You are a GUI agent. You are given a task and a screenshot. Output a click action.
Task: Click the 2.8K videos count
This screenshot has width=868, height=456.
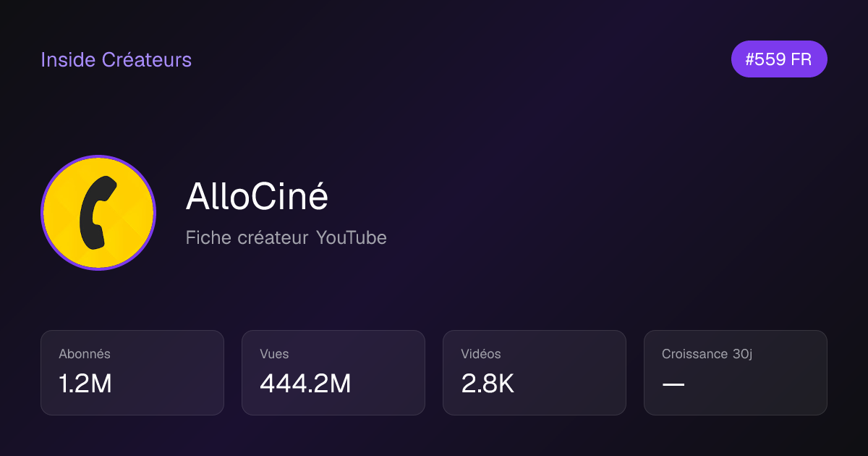point(488,384)
